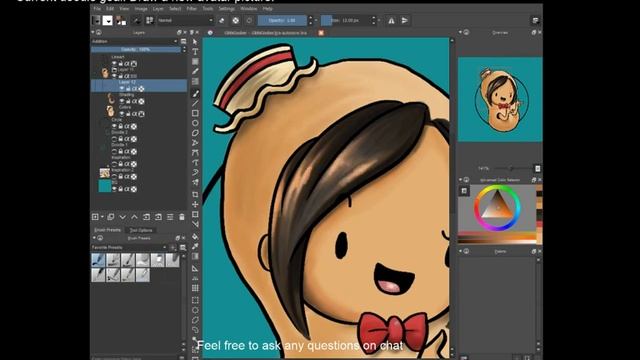
Task: Show the Doodle 1 layer
Action: tap(114, 151)
